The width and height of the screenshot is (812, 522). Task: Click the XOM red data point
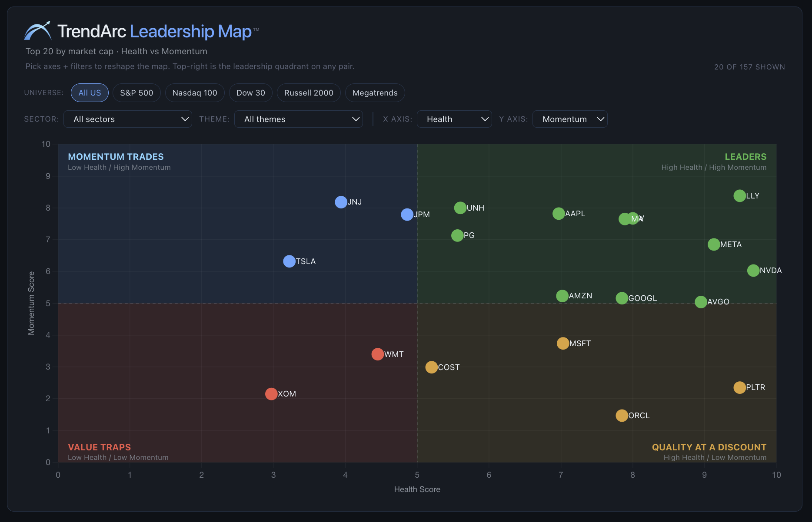(271, 394)
